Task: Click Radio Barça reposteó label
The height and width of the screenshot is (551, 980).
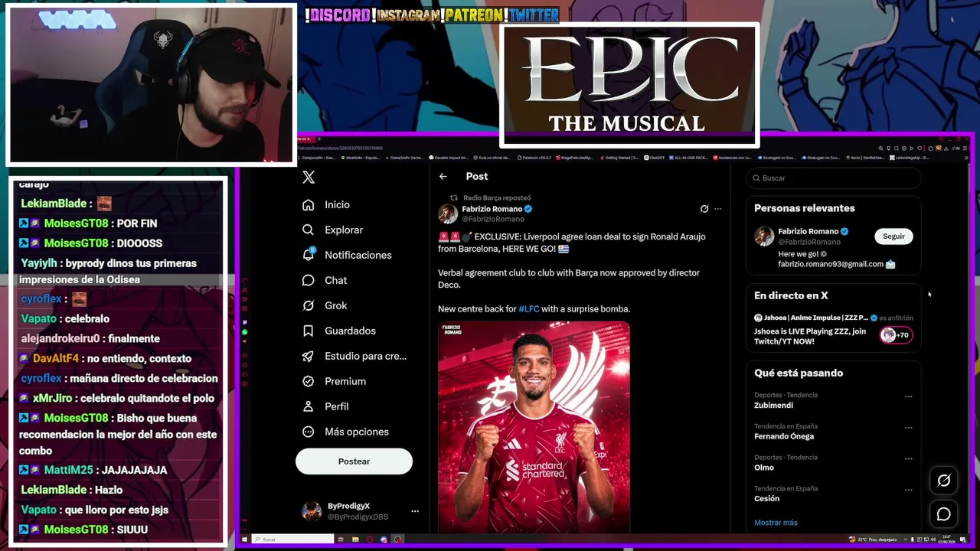Action: tap(497, 198)
